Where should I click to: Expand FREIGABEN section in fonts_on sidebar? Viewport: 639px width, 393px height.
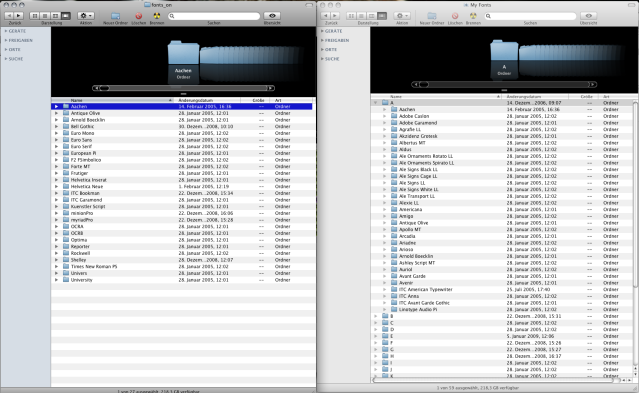pos(6,40)
